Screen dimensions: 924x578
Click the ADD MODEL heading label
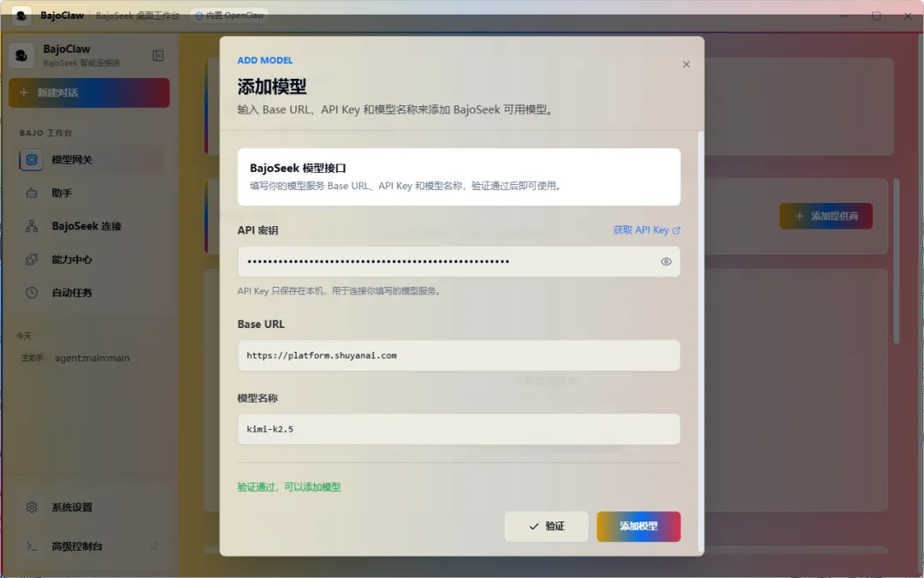coord(264,60)
